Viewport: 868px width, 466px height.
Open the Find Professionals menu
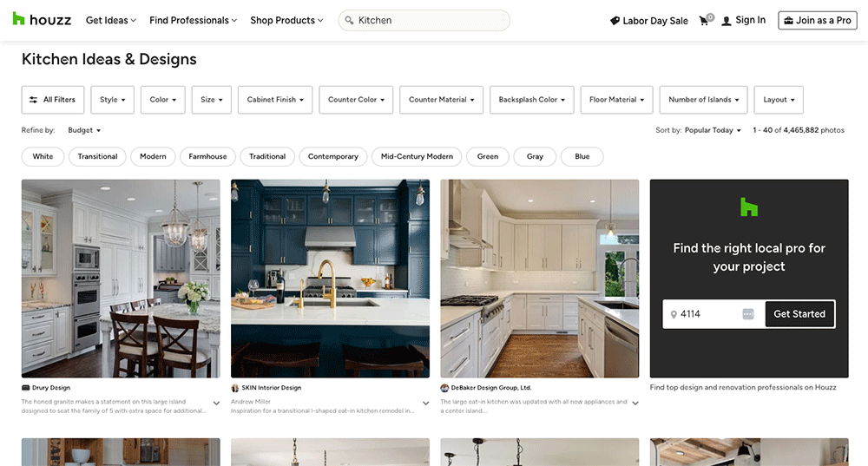pyautogui.click(x=194, y=21)
